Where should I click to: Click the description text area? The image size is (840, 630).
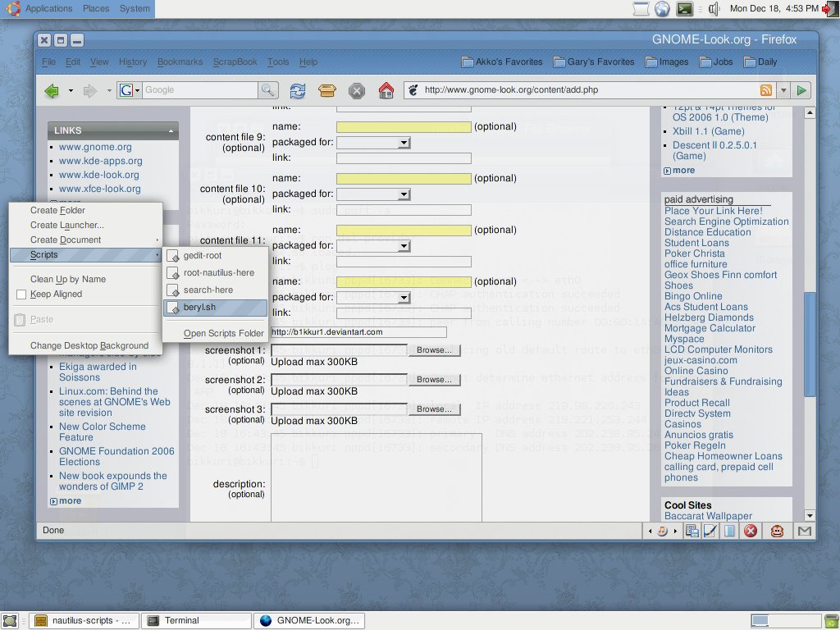coord(376,477)
